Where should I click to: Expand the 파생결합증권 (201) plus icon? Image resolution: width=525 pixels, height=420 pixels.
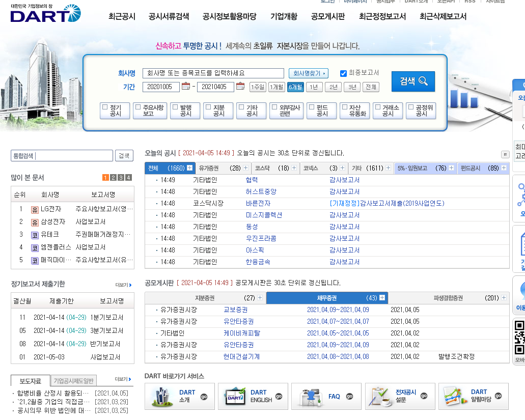pos(504,297)
